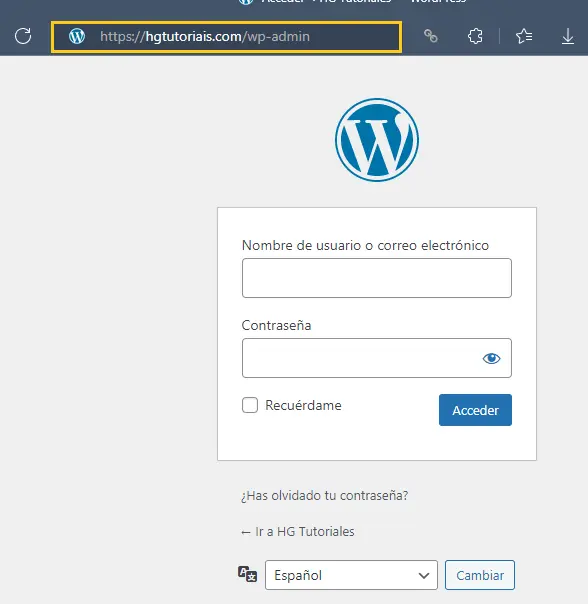The height and width of the screenshot is (604, 588).
Task: Click the hgtutoriais.com/wp-admin address bar
Action: [x=227, y=37]
